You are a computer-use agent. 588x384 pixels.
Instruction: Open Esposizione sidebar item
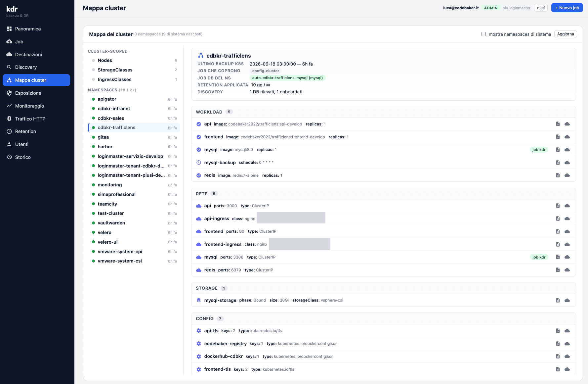click(36, 93)
